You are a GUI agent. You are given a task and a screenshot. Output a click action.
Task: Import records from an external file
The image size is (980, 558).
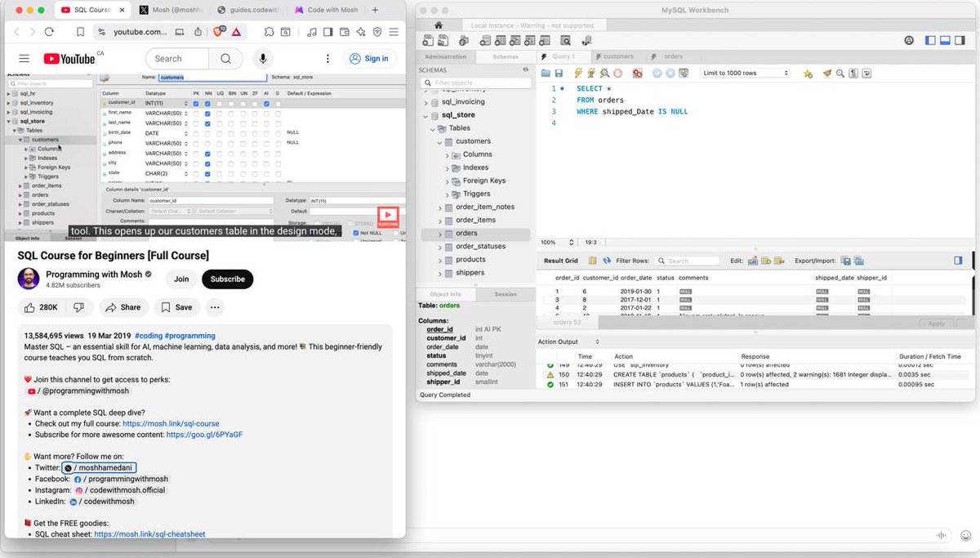859,261
